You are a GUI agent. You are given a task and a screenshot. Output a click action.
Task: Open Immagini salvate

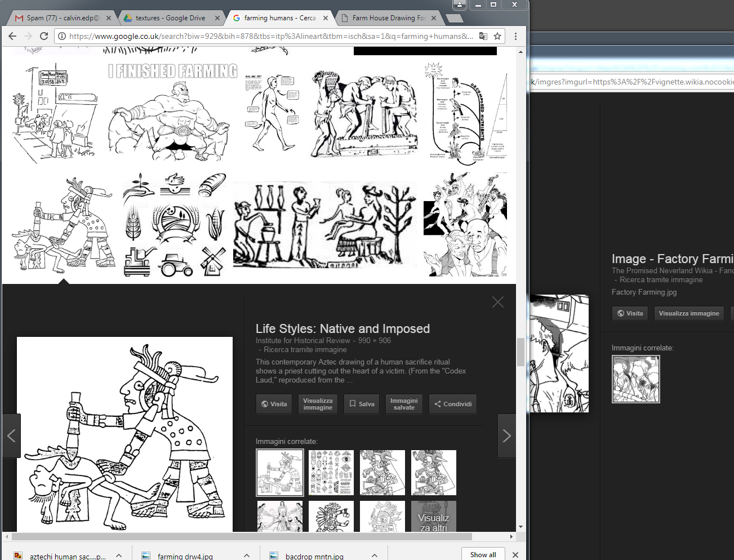(404, 404)
